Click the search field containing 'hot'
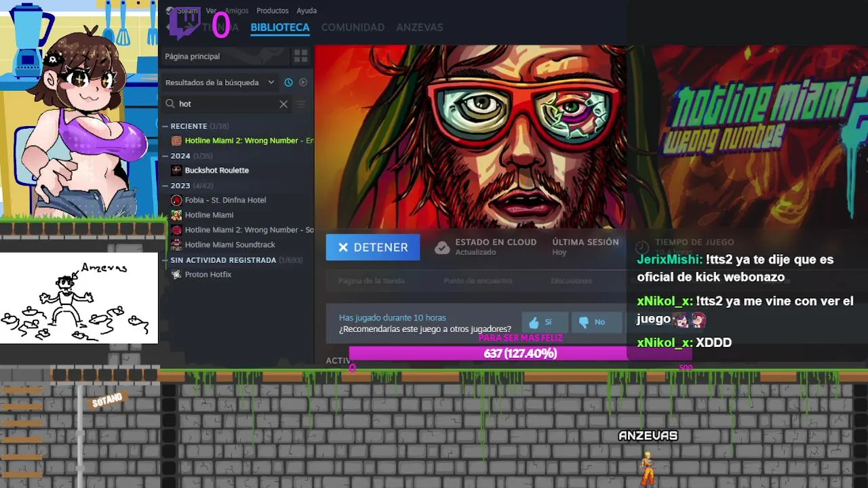868x488 pixels. click(226, 104)
